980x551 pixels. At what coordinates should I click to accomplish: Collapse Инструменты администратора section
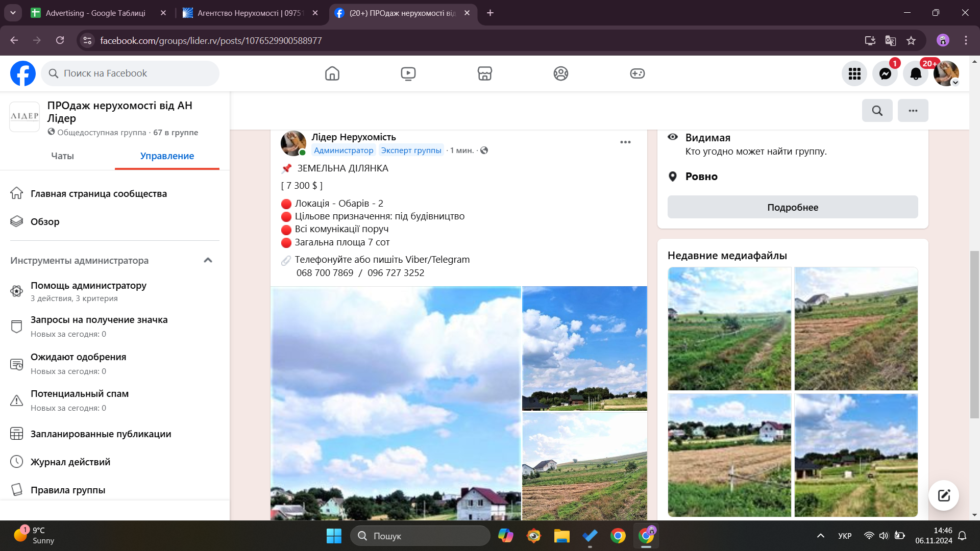[208, 260]
